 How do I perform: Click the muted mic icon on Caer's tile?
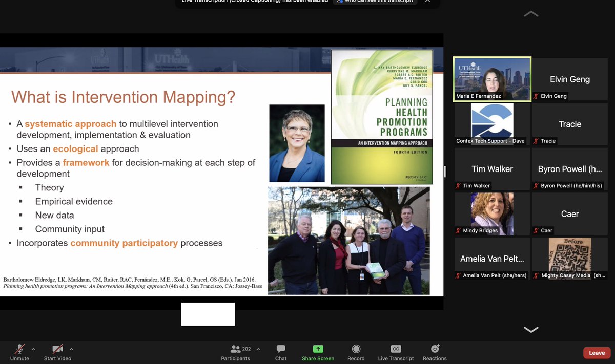click(537, 231)
